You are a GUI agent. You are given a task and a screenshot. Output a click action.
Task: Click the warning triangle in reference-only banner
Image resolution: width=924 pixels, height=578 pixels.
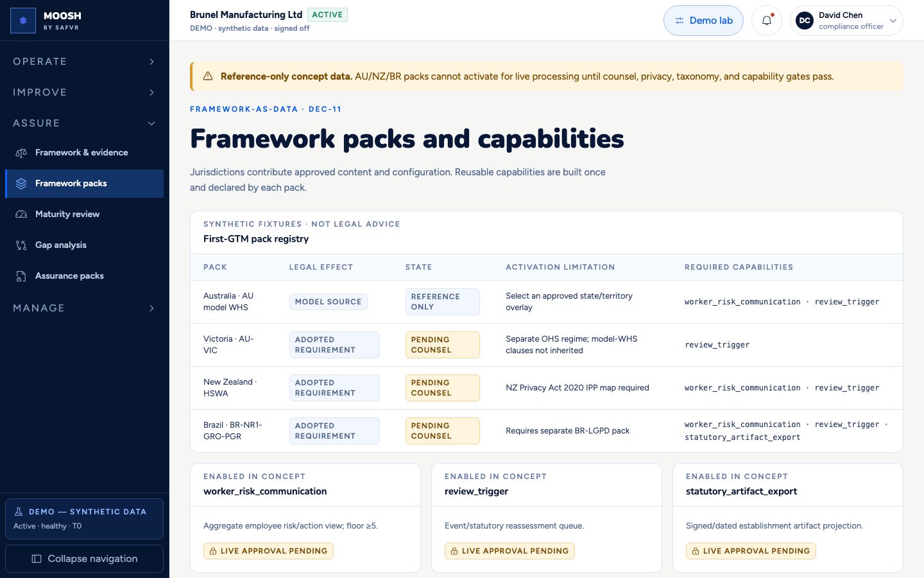[x=208, y=76]
